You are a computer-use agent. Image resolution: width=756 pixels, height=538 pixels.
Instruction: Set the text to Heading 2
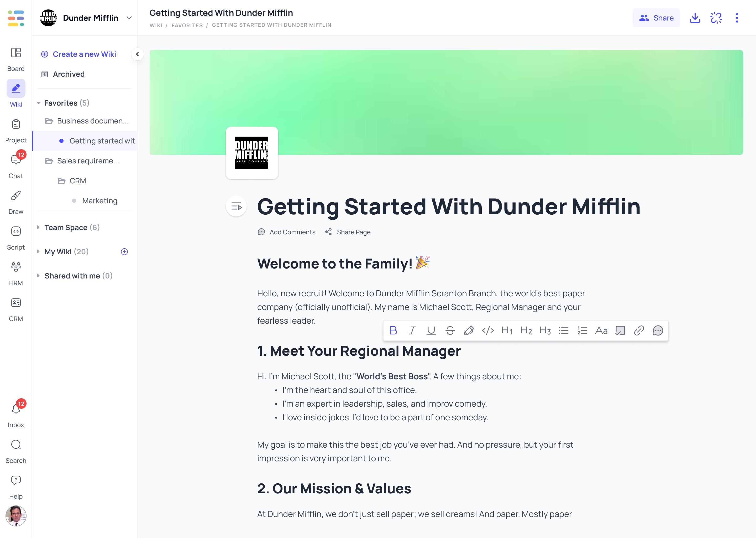pos(526,330)
